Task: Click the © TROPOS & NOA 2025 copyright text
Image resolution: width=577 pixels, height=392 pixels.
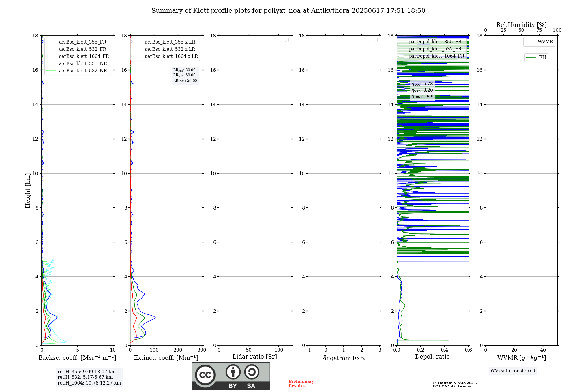Action: tap(455, 383)
